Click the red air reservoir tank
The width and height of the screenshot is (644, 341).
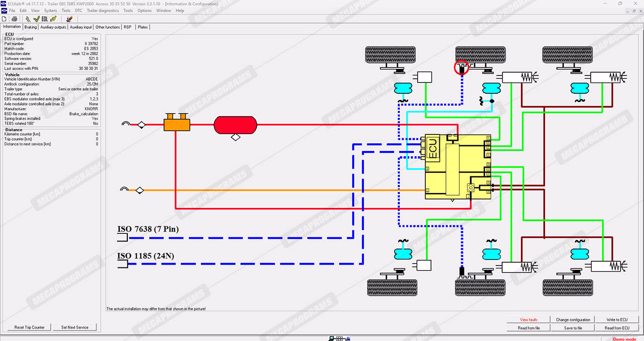[x=235, y=125]
